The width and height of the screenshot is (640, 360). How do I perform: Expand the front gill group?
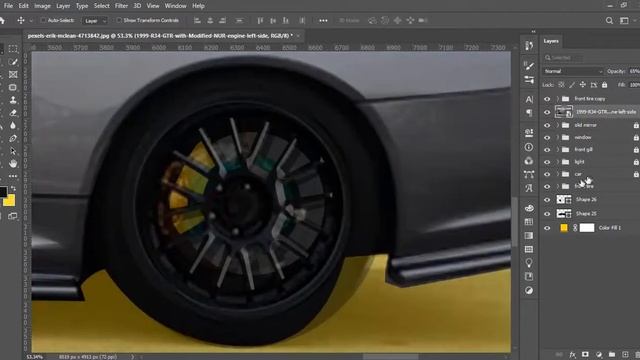point(558,150)
